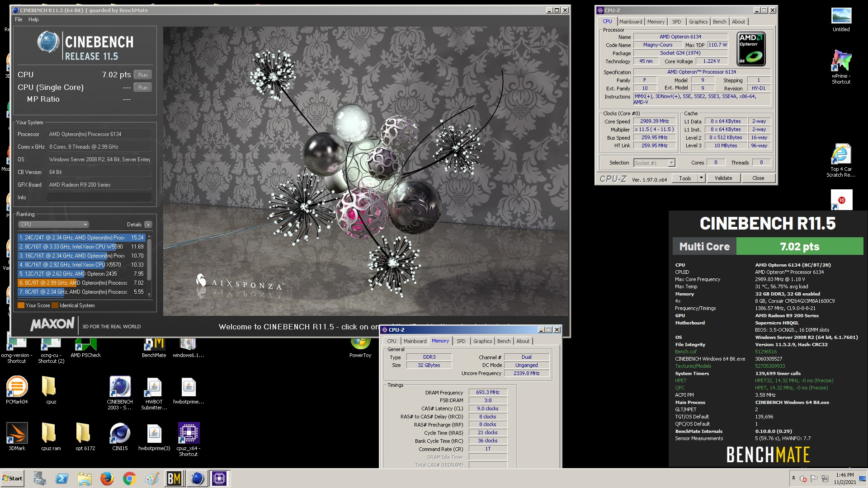The width and height of the screenshot is (868, 488).
Task: Click the Cinebench rendered scene image
Action: pyautogui.click(x=365, y=171)
